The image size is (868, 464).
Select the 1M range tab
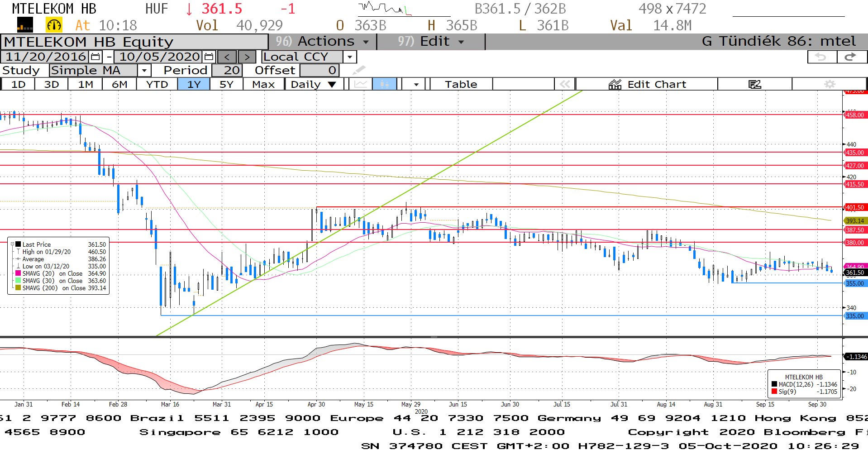tap(86, 84)
